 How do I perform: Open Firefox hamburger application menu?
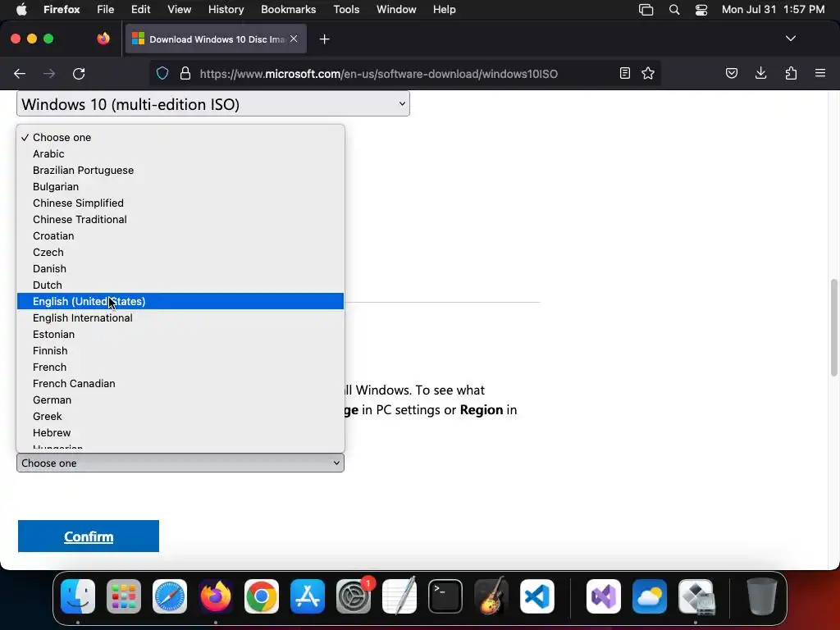[820, 73]
